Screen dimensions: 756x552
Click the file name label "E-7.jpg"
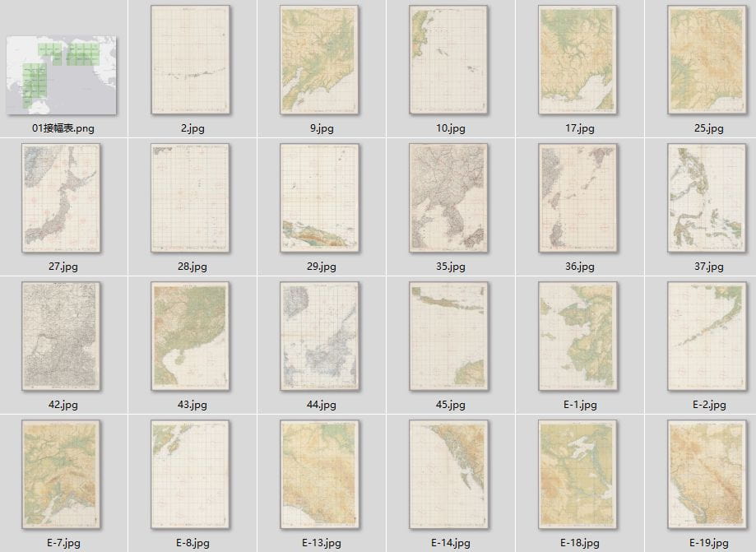click(63, 543)
